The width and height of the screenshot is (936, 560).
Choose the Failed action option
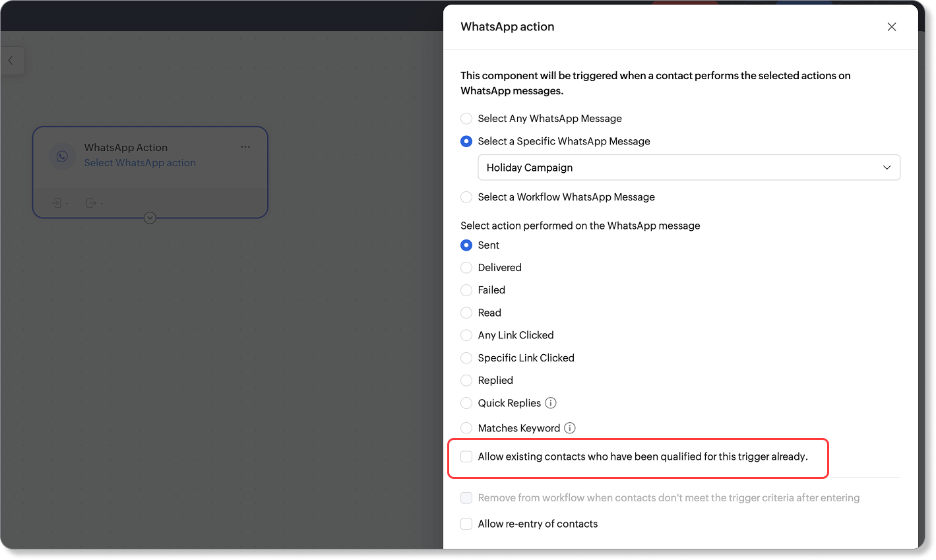tap(466, 290)
